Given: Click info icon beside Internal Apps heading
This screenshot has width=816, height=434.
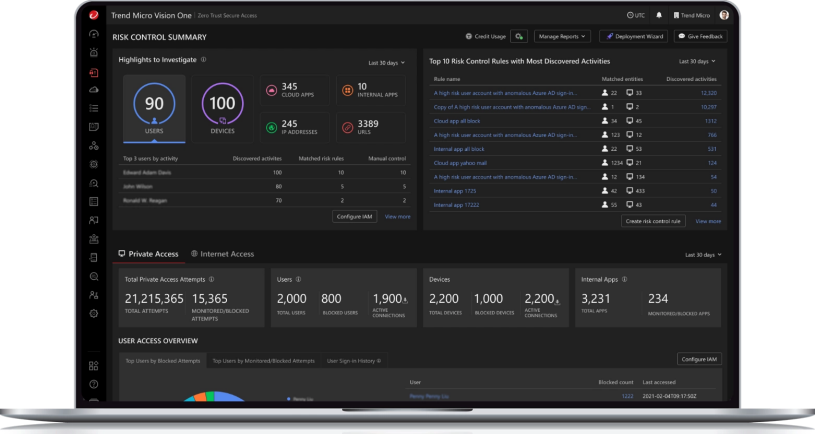Looking at the screenshot, I should (x=624, y=279).
